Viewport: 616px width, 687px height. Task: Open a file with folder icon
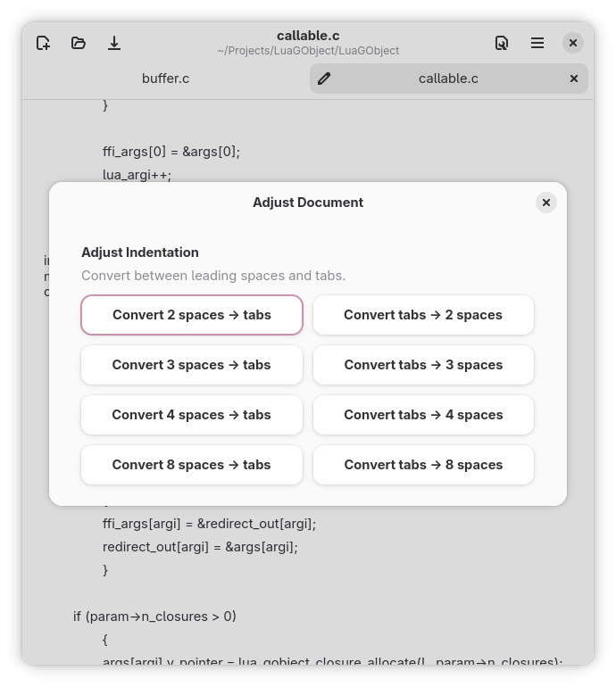pyautogui.click(x=79, y=43)
